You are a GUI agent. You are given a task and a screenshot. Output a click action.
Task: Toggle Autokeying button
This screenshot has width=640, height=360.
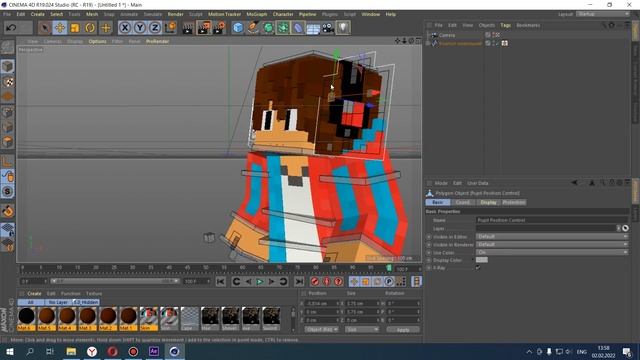(327, 282)
